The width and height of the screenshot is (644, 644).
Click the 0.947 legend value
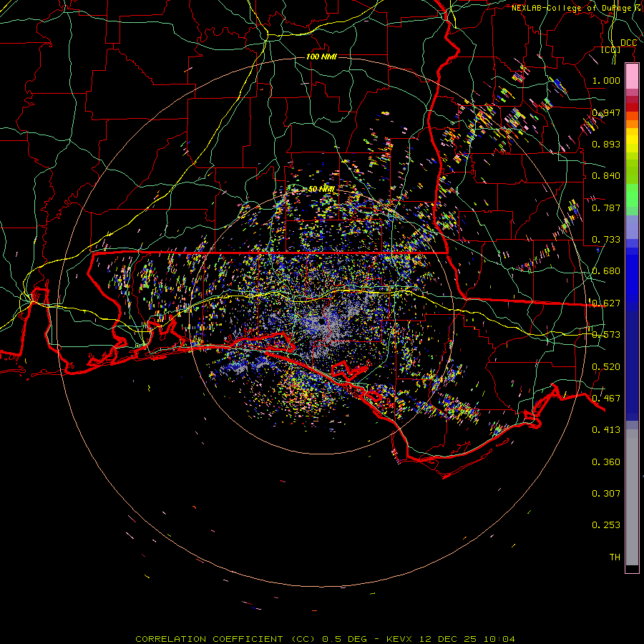click(606, 112)
